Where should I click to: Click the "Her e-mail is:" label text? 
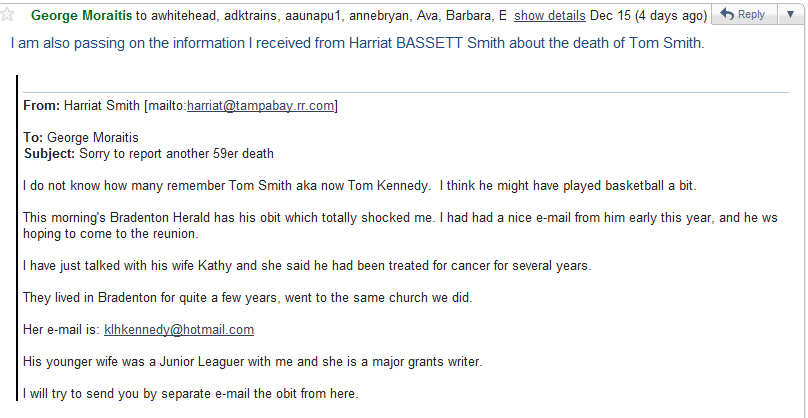pyautogui.click(x=61, y=329)
